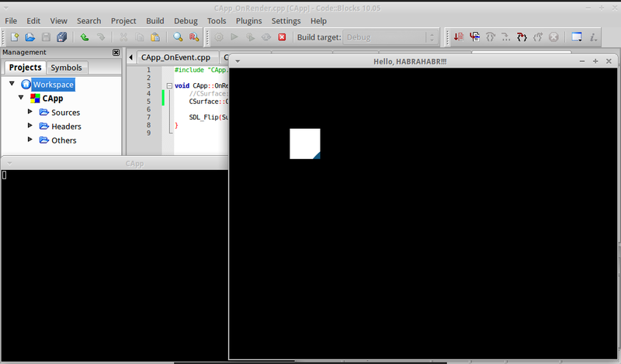Open the Tools menu
Image resolution: width=621 pixels, height=364 pixels.
[x=217, y=21]
